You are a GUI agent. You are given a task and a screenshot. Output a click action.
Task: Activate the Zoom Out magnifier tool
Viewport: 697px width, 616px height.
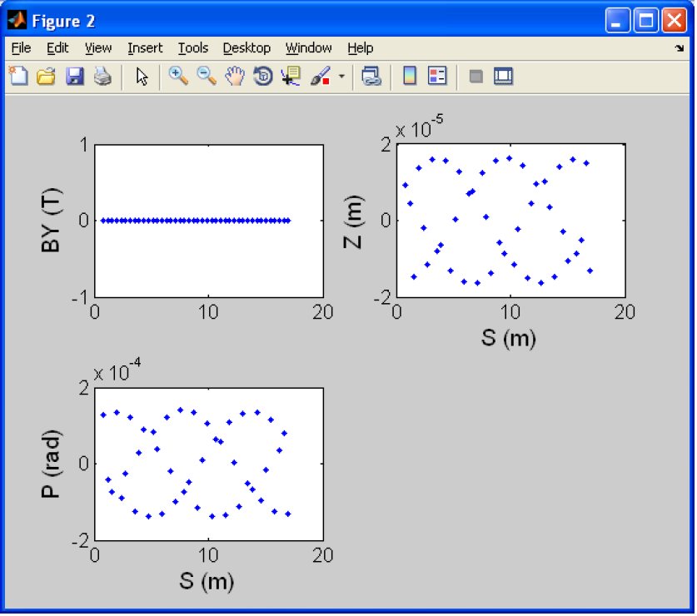pyautogui.click(x=207, y=76)
